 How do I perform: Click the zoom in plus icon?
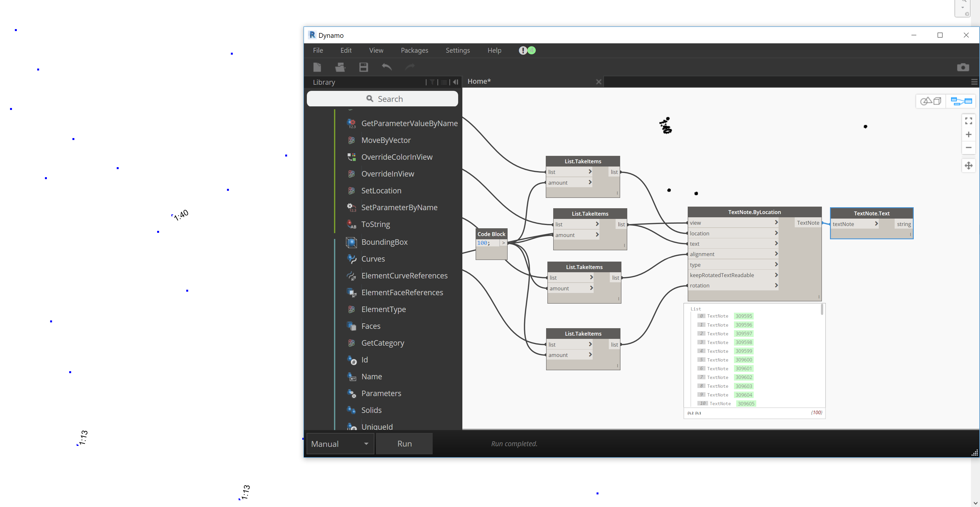point(968,135)
